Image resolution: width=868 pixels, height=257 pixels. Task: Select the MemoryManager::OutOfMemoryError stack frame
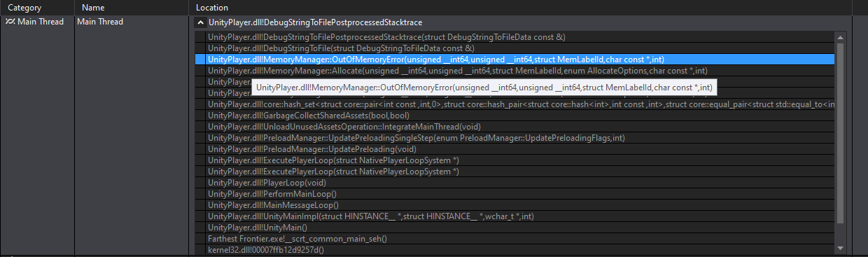514,60
